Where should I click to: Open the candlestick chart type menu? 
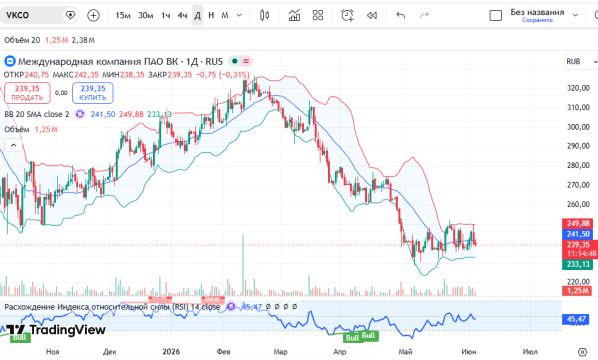tap(264, 15)
